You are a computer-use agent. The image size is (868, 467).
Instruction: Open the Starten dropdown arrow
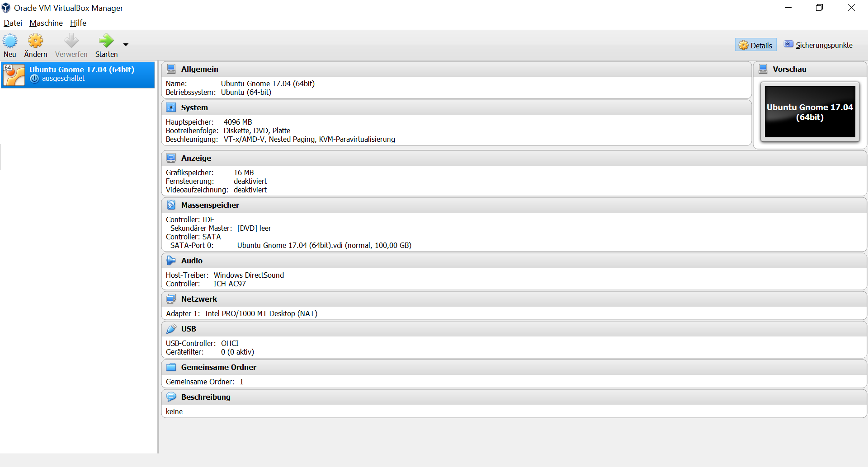point(126,44)
